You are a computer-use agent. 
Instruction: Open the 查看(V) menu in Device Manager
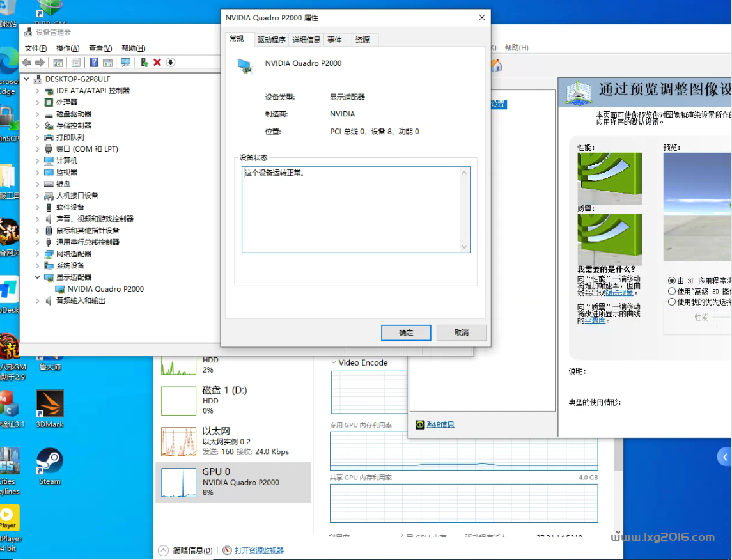coord(100,48)
